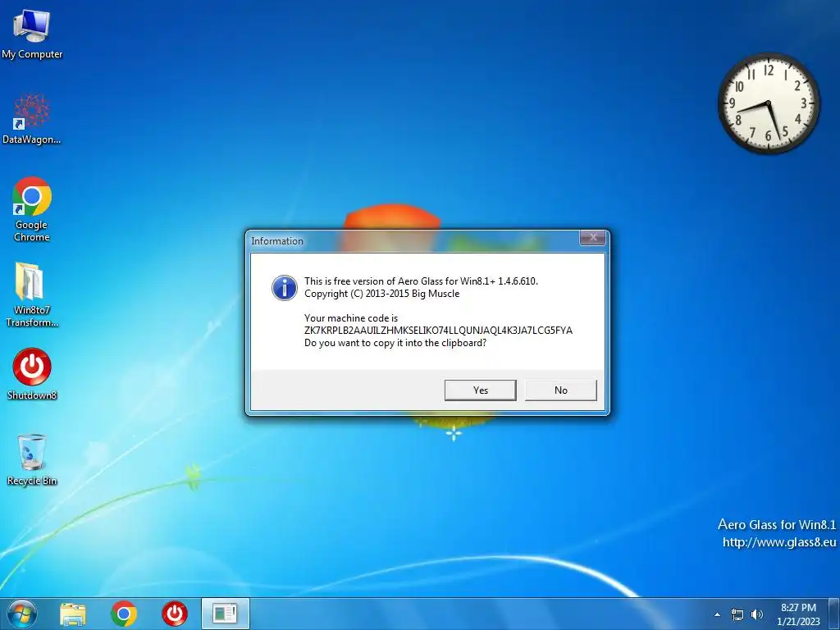Open the volume speaker tray icon
Image resolution: width=840 pixels, height=630 pixels.
(757, 614)
